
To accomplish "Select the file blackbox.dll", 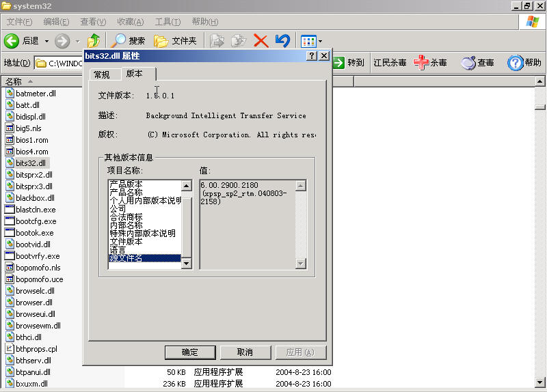I will coord(35,198).
